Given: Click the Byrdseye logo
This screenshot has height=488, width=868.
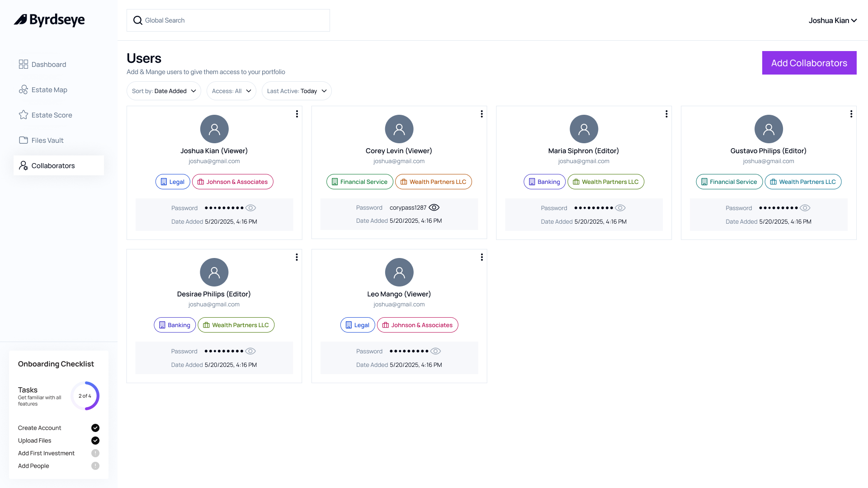Looking at the screenshot, I should 49,20.
